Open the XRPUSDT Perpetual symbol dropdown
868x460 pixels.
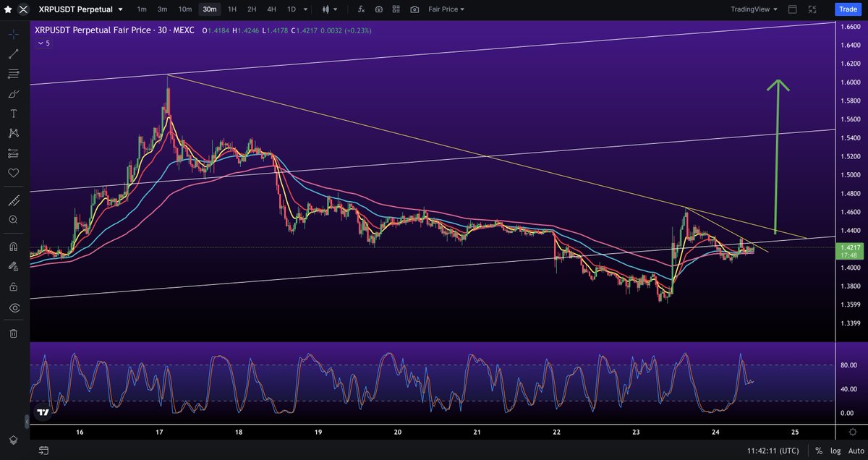point(81,9)
